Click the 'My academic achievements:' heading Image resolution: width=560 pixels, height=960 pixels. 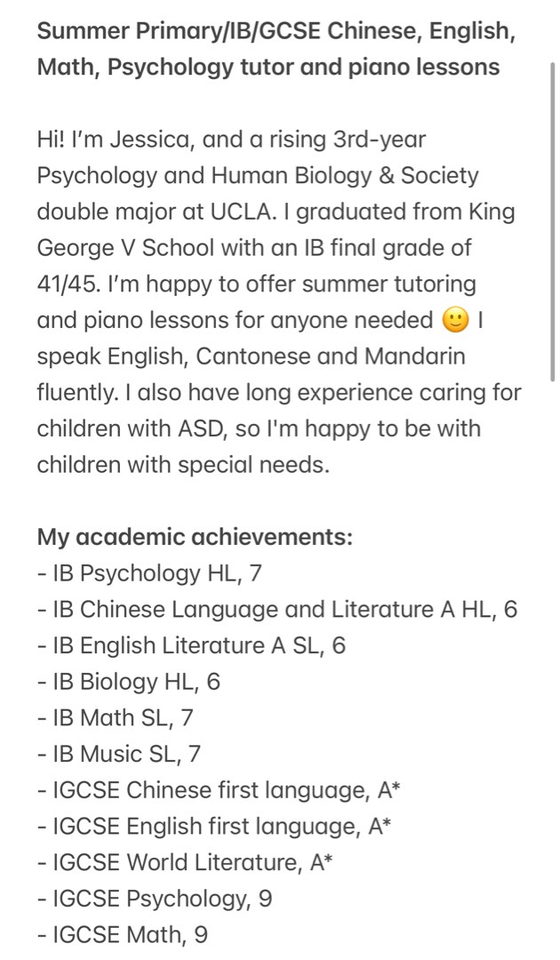point(196,537)
